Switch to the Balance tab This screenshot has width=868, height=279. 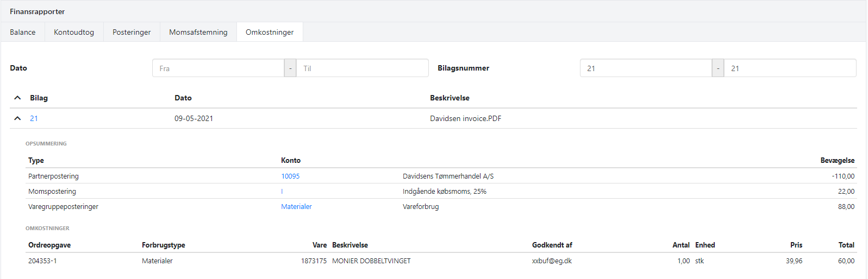(23, 32)
